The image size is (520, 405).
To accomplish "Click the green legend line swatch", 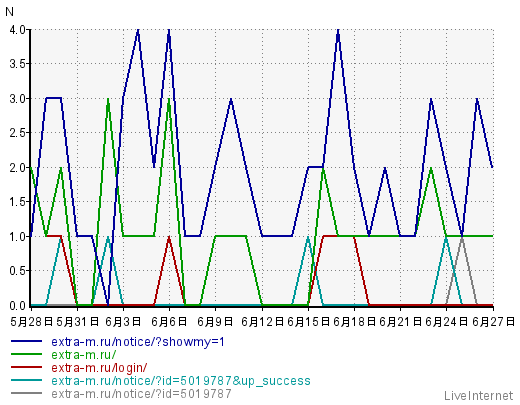I will 27,354.
